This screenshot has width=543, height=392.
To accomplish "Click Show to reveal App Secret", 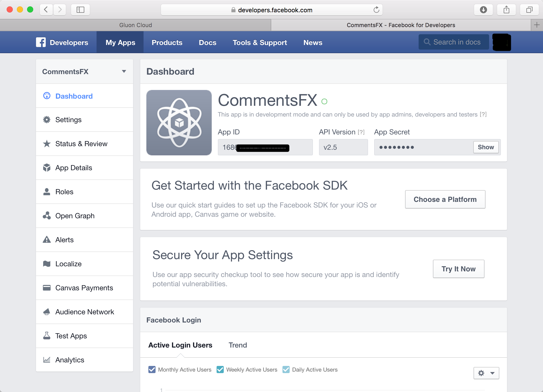I will click(486, 147).
